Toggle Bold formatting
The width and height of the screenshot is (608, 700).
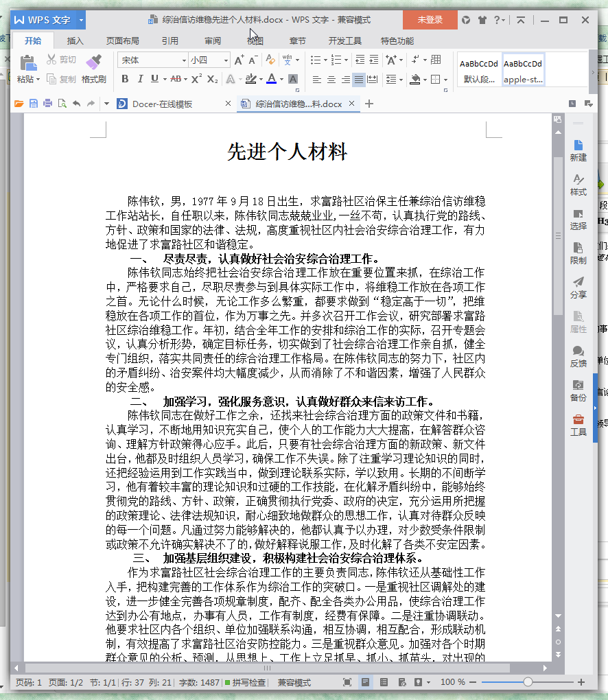[x=125, y=79]
